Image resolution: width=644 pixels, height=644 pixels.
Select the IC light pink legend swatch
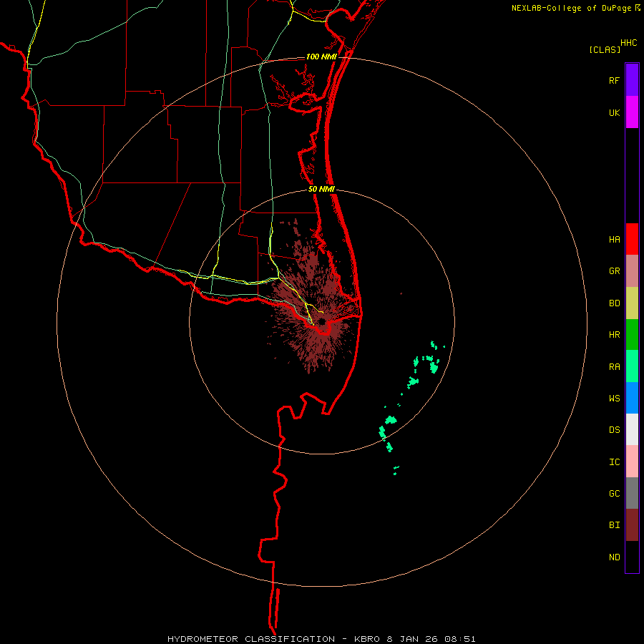click(x=632, y=462)
